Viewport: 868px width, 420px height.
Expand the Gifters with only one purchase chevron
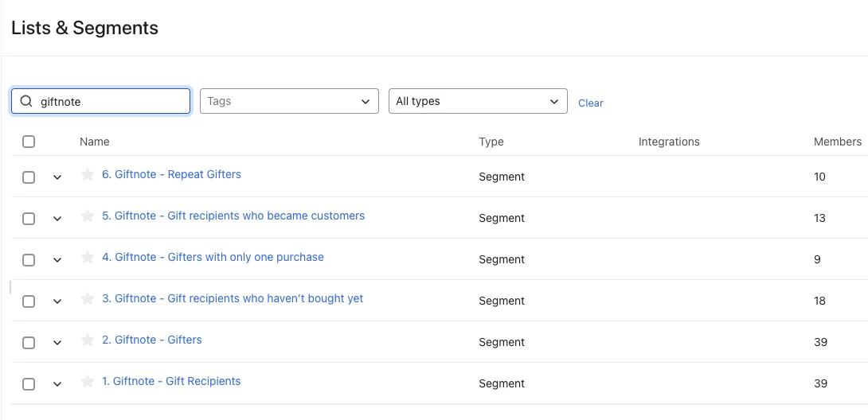tap(57, 260)
